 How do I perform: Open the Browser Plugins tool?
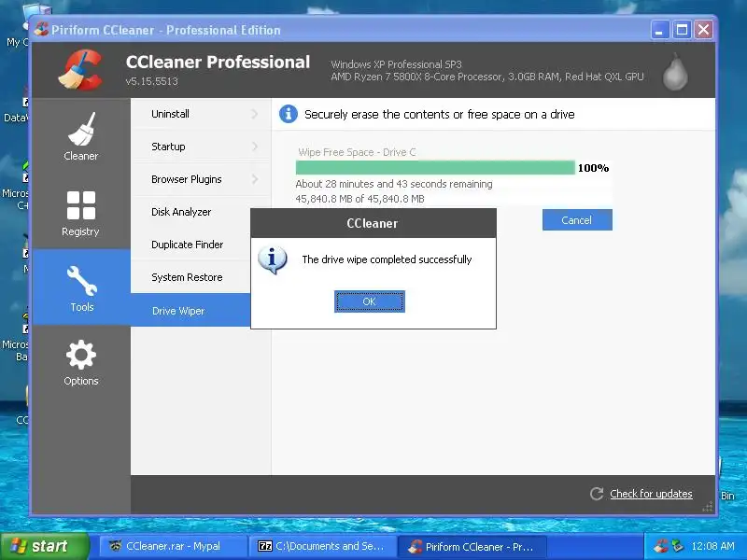200,179
